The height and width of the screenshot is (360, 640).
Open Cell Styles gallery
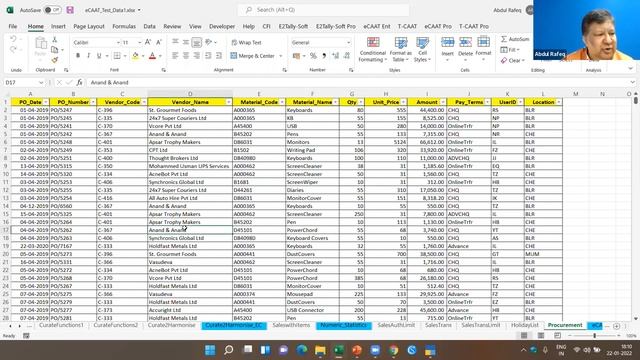(422, 49)
